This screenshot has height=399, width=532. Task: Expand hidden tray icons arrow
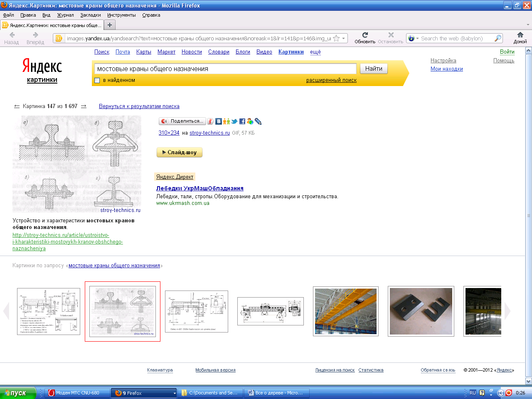[500, 393]
